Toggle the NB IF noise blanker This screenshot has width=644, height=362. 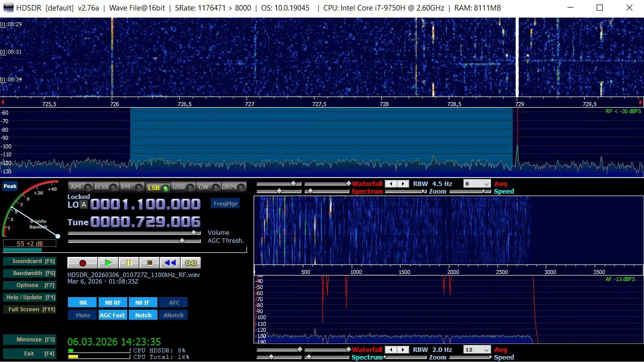[x=142, y=303]
